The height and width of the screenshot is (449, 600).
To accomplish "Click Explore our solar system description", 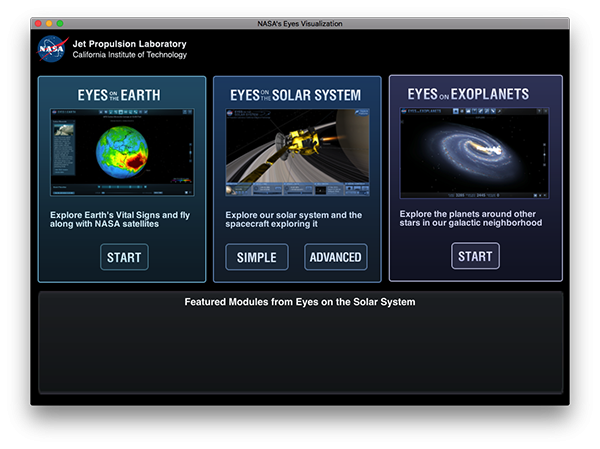I will [x=293, y=219].
